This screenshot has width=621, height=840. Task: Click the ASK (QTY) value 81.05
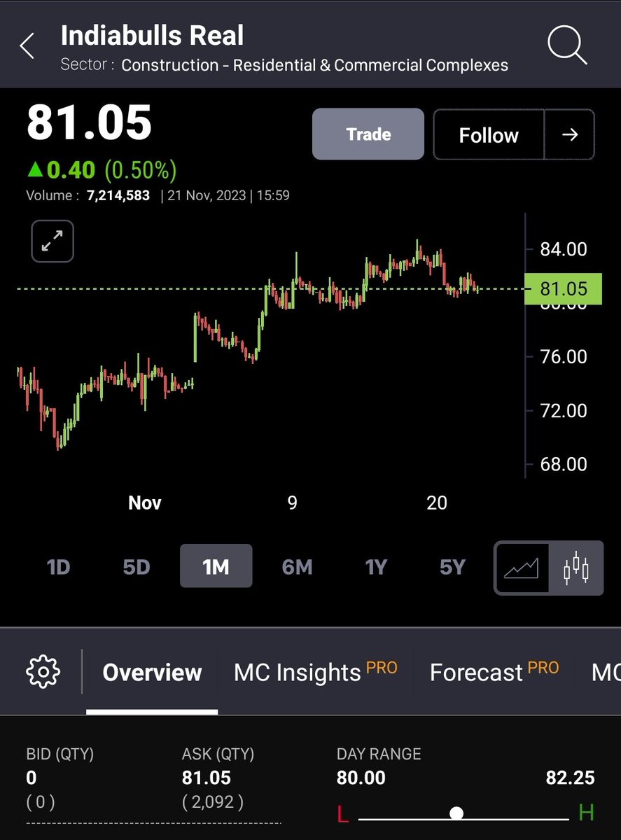coord(206,778)
